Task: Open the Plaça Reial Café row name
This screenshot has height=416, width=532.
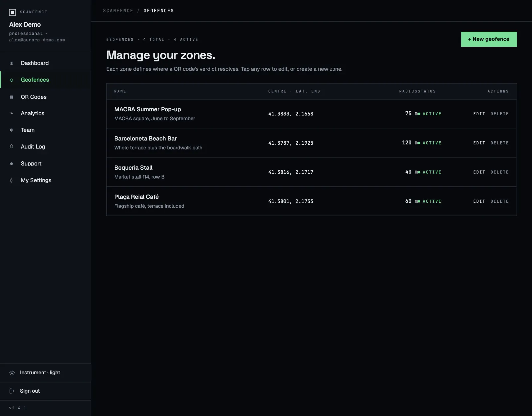Action: click(x=136, y=197)
